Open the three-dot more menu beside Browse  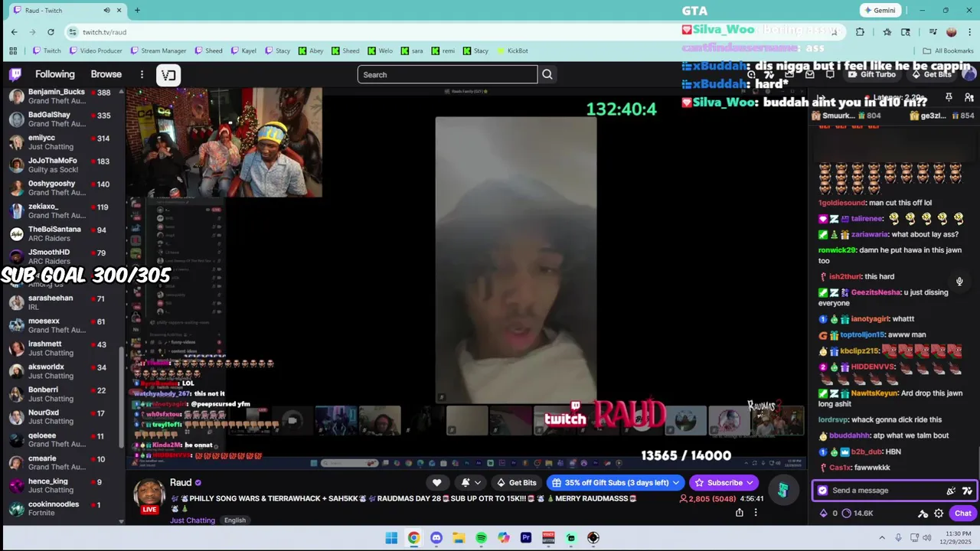click(142, 74)
